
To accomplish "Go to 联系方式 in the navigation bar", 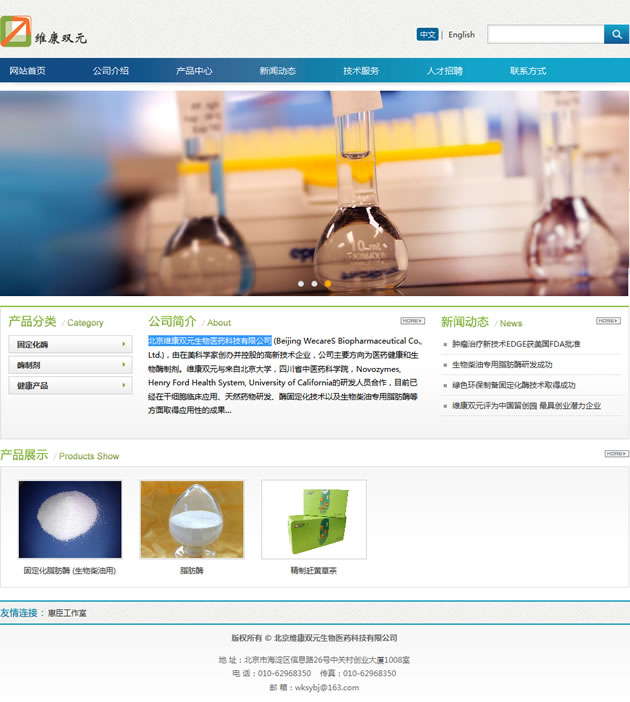I will 528,71.
